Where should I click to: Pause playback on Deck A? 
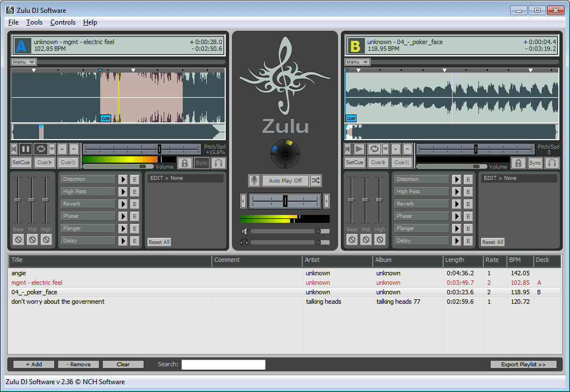click(26, 149)
